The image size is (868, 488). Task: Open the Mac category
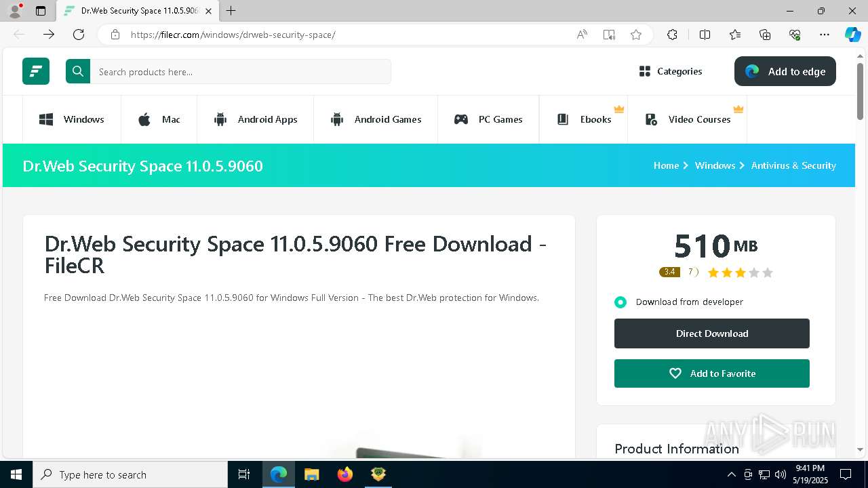159,119
